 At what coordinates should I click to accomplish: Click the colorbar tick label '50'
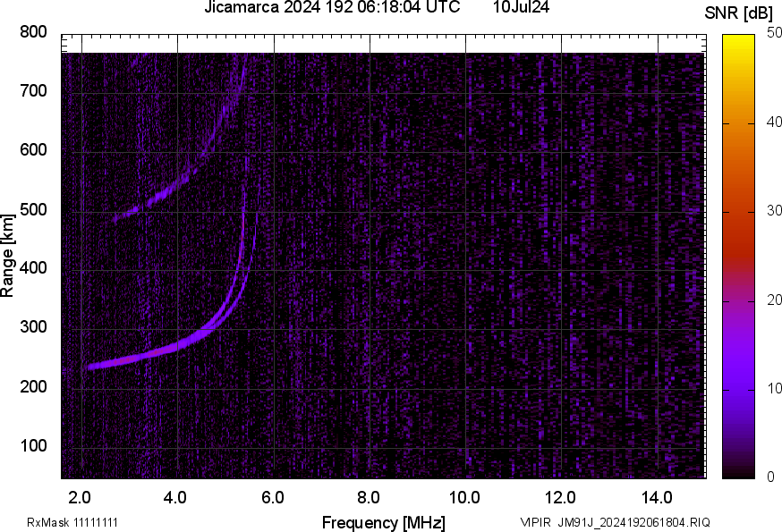[774, 33]
